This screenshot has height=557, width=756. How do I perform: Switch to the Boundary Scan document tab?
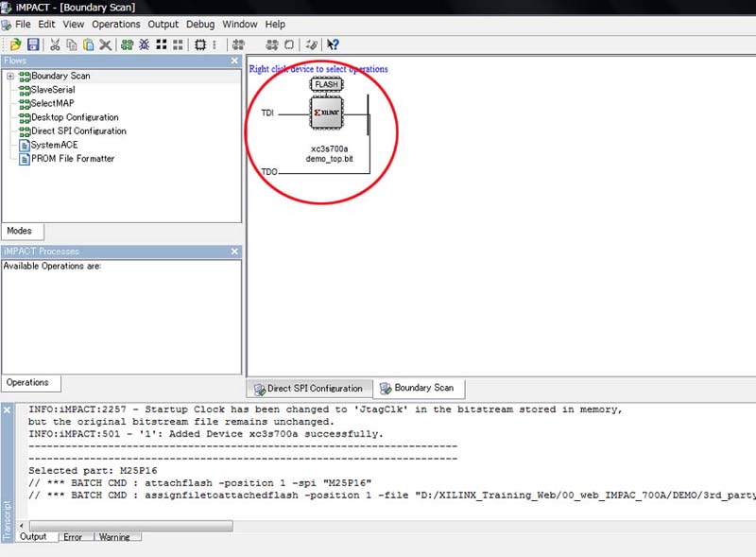[419, 388]
